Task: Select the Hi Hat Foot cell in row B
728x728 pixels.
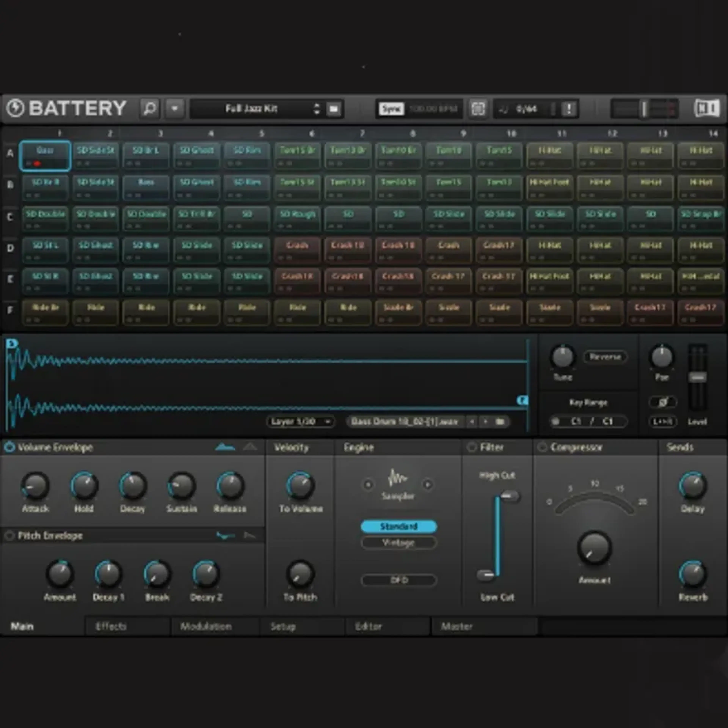Action: [550, 187]
